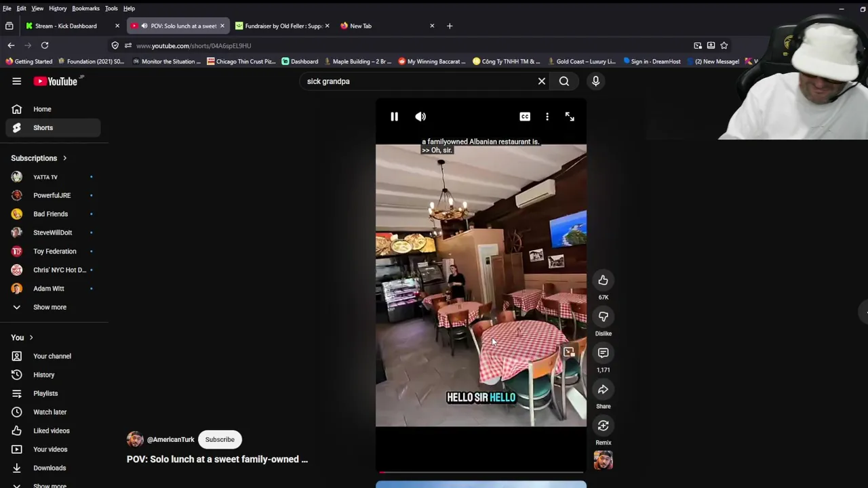Close the Kick Dashboard tab
Image resolution: width=868 pixels, height=488 pixels.
click(x=117, y=26)
